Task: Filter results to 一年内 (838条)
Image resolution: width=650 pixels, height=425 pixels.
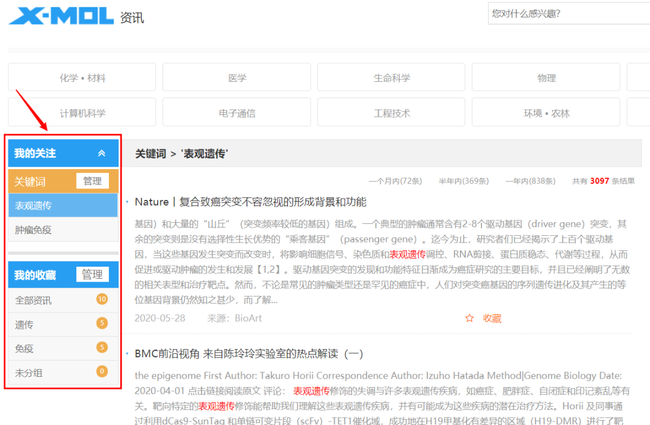Action: click(x=529, y=182)
